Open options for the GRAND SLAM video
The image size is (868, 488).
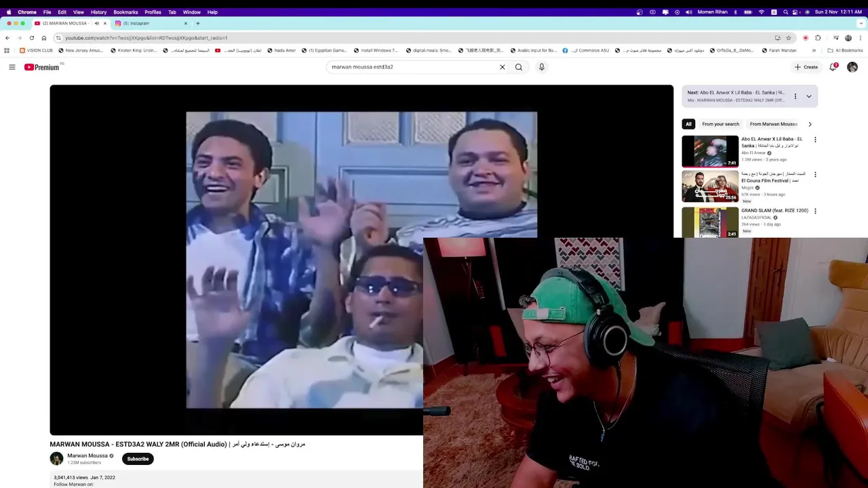coord(815,211)
